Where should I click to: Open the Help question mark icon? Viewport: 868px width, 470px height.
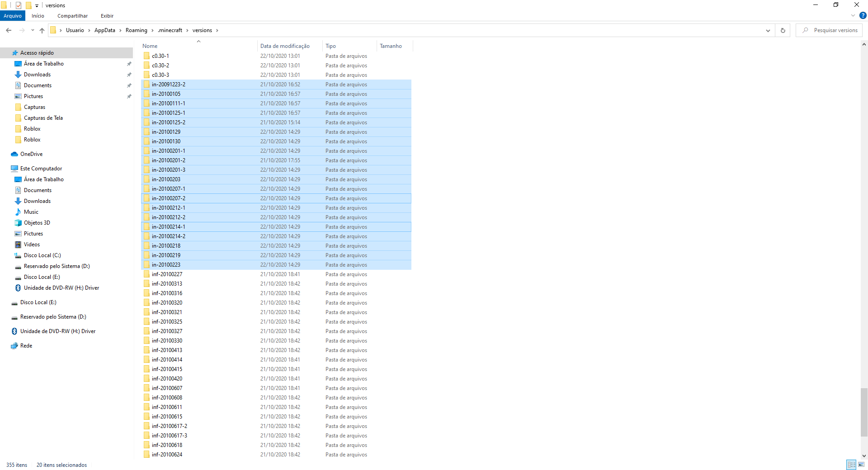[863, 15]
